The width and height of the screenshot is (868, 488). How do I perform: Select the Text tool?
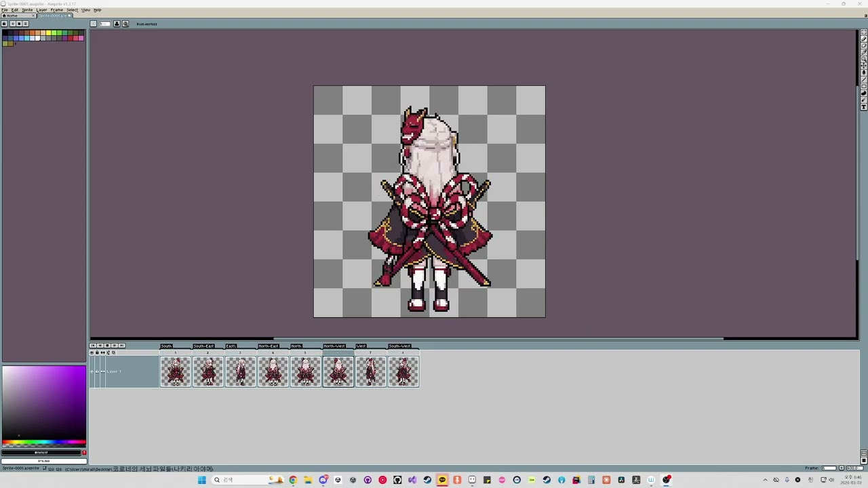pyautogui.click(x=864, y=107)
